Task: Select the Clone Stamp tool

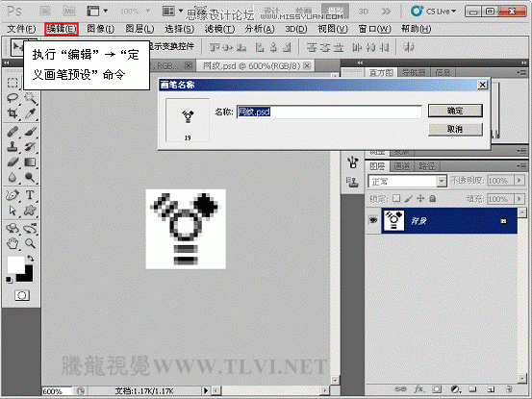Action: [x=13, y=147]
